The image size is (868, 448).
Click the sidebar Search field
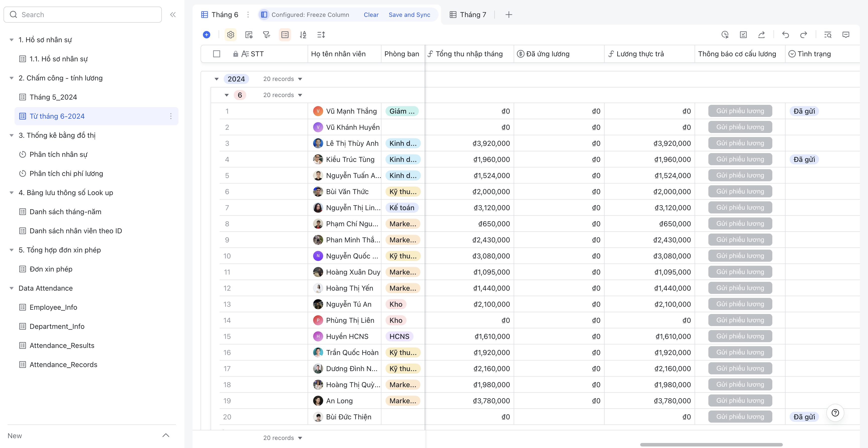(x=83, y=15)
